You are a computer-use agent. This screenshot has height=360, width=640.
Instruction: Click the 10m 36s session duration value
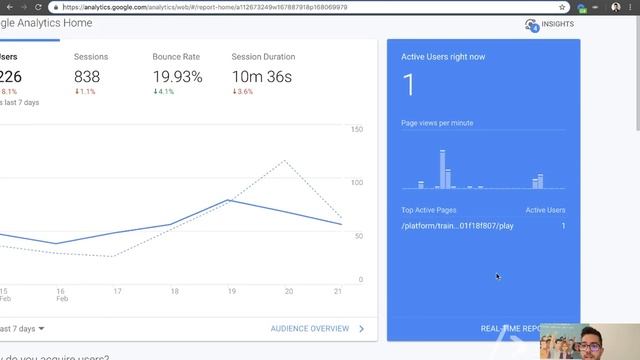click(x=262, y=77)
